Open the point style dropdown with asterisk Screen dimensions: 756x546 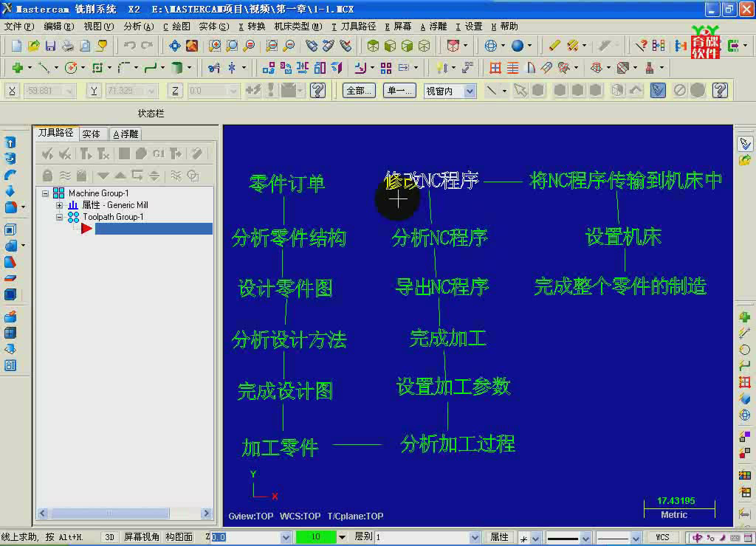pos(535,537)
